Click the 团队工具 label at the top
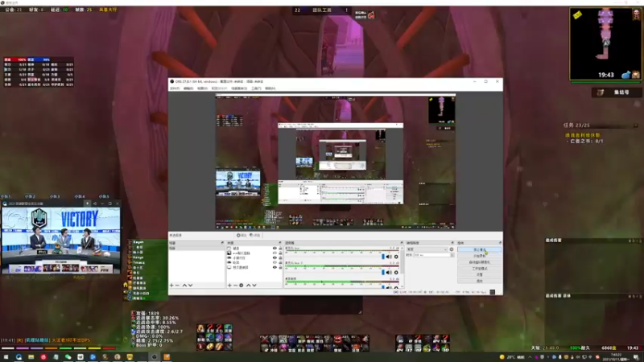This screenshot has width=644, height=362. (321, 10)
